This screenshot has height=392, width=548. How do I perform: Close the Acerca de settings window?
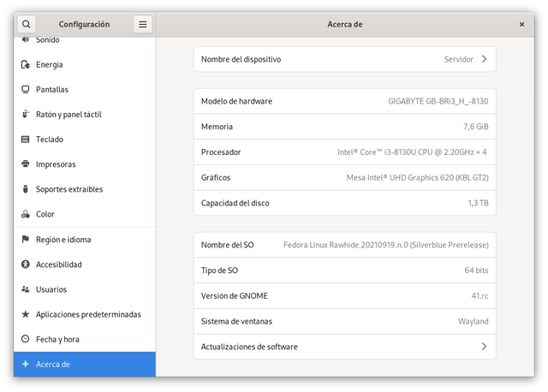521,25
